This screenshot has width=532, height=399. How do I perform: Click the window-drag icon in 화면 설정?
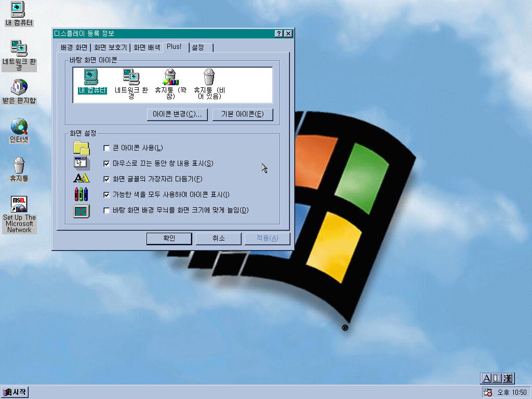[x=82, y=163]
